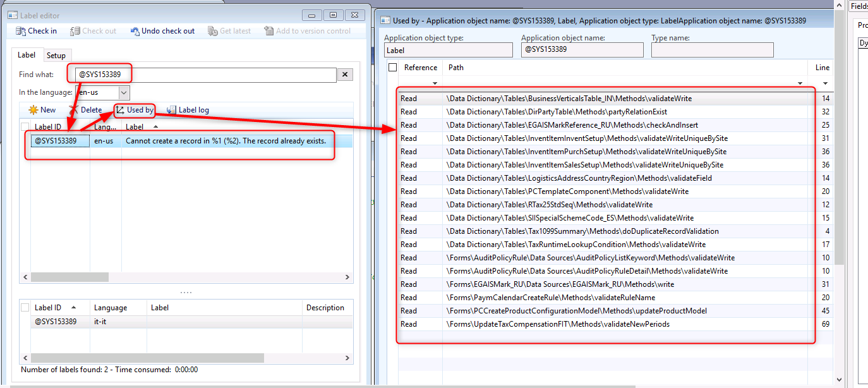Select the Label tab

coord(27,55)
